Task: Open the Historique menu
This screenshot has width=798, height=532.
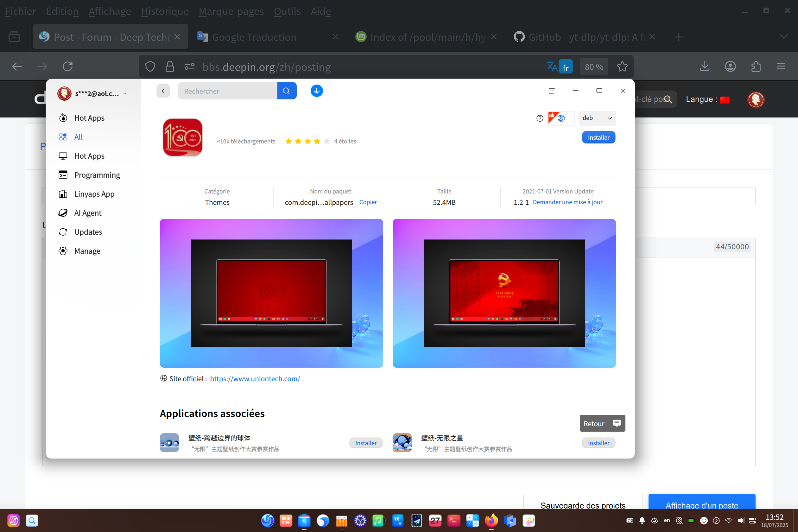Action: (165, 11)
